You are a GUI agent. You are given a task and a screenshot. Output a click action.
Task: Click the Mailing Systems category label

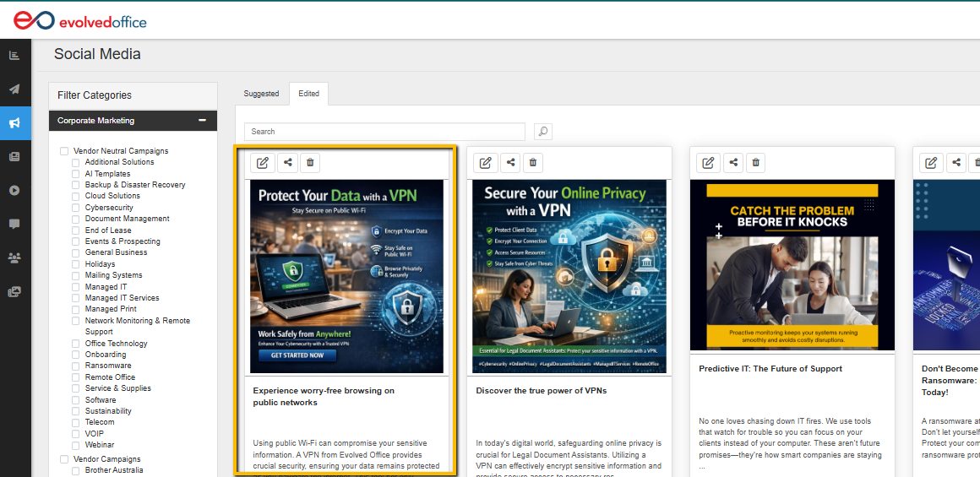point(114,275)
